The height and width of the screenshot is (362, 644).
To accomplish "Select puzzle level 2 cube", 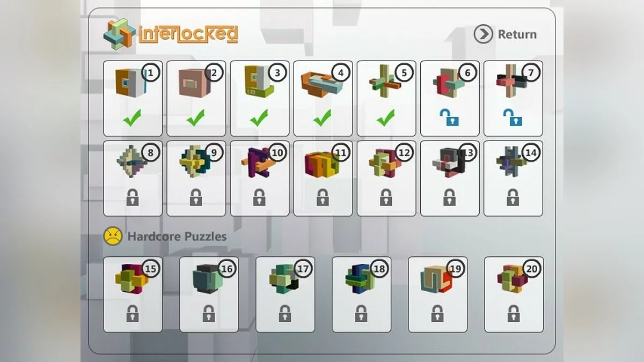I will [x=196, y=98].
